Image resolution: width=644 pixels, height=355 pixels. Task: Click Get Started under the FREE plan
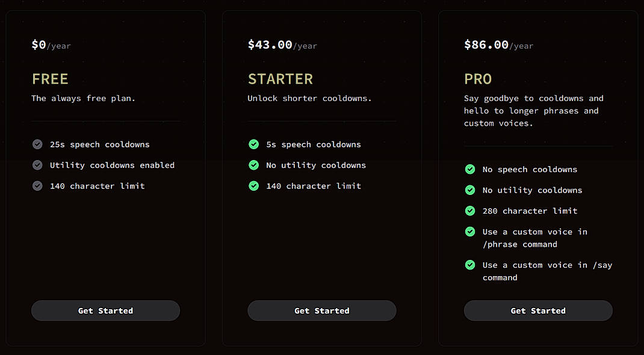coord(105,310)
